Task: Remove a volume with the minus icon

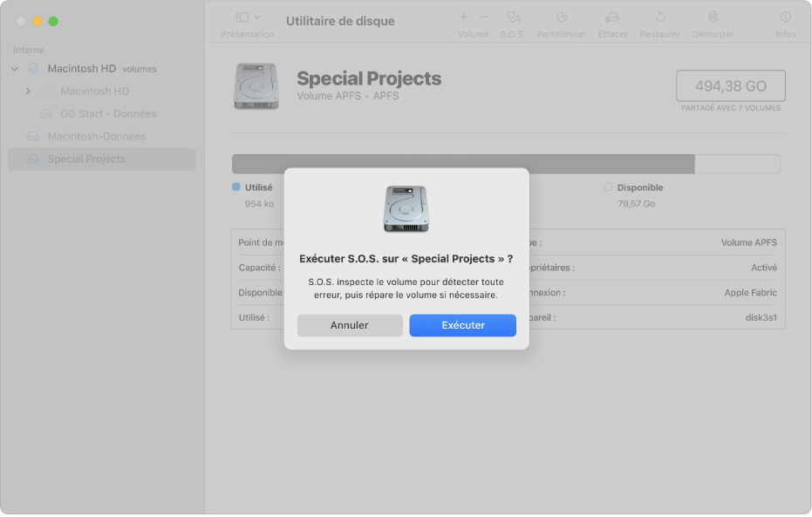Action: [x=484, y=17]
